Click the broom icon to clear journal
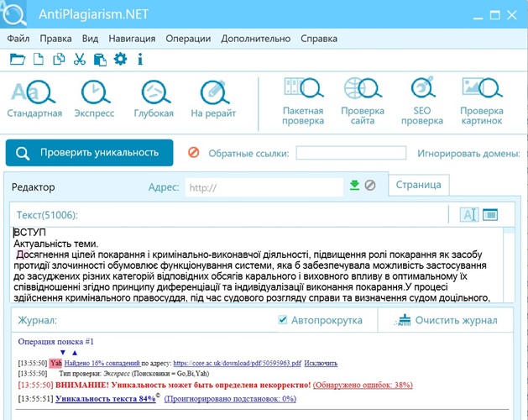This screenshot has height=420, width=528. click(403, 320)
